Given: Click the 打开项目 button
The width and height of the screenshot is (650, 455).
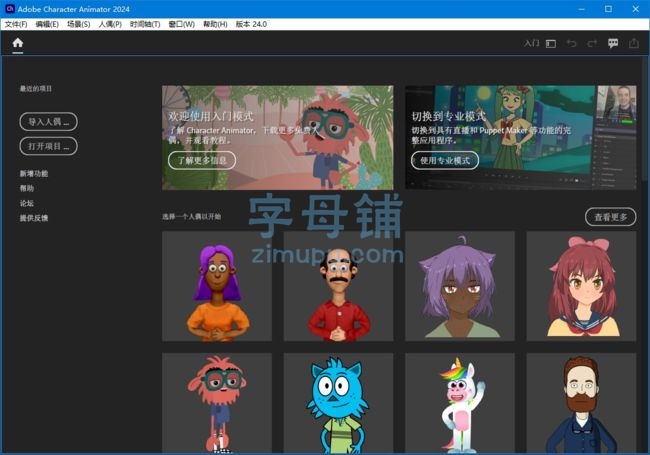Looking at the screenshot, I should coord(49,146).
